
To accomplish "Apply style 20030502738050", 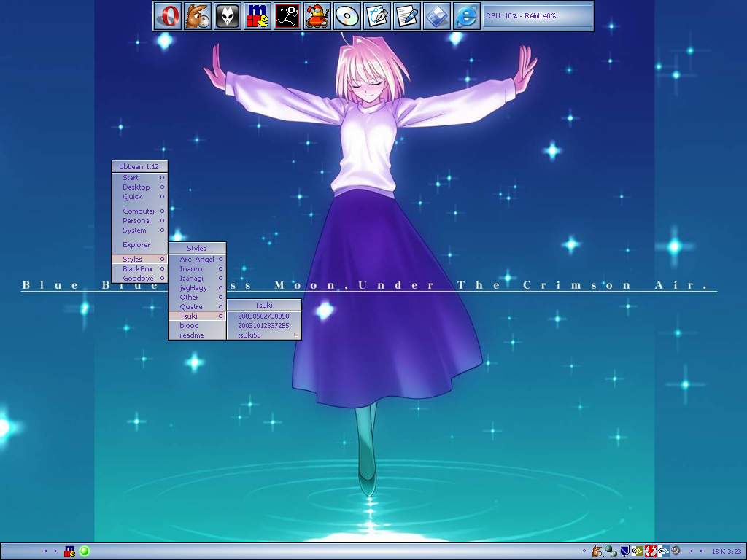I will [264, 316].
